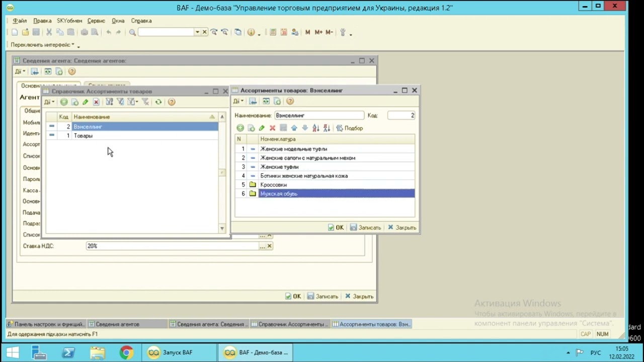
Task: Select the Кроссовки folder row
Action: tap(325, 185)
